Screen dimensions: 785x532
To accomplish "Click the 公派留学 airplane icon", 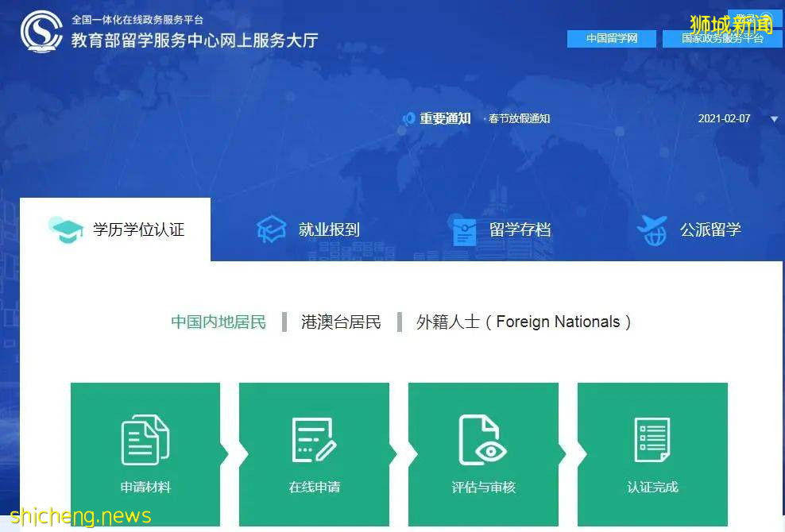I will click(x=652, y=229).
